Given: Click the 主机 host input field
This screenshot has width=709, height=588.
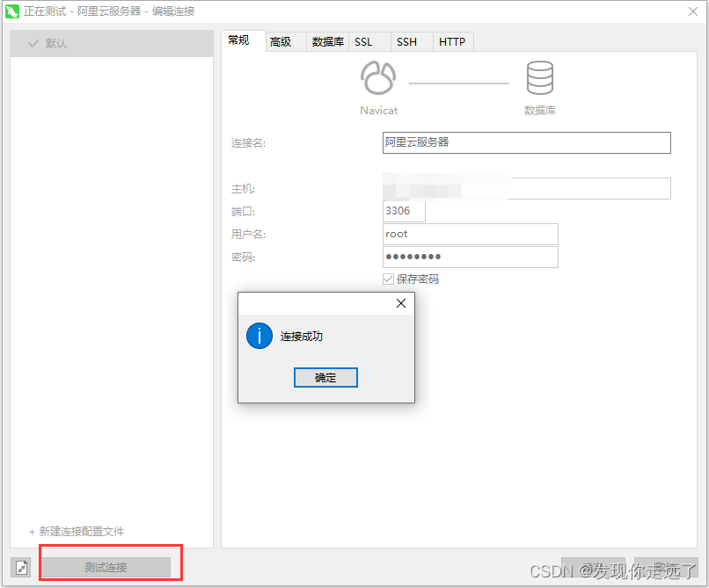Looking at the screenshot, I should point(526,188).
